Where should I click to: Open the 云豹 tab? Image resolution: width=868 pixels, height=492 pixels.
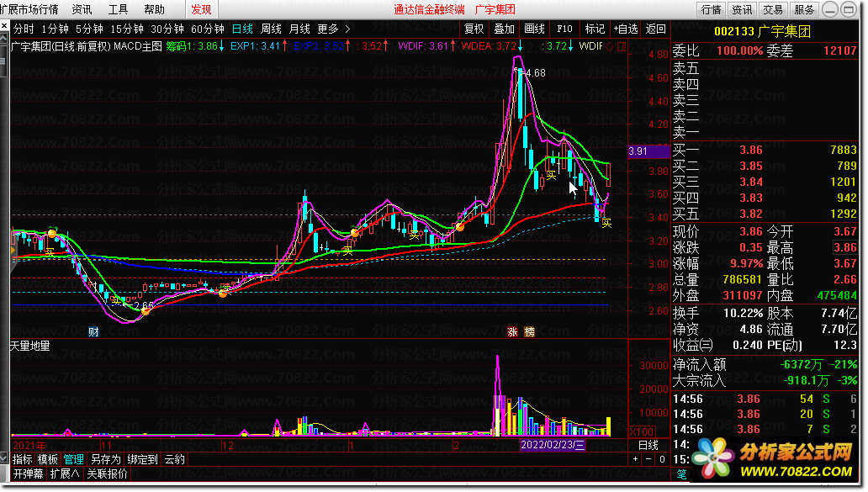click(x=174, y=459)
